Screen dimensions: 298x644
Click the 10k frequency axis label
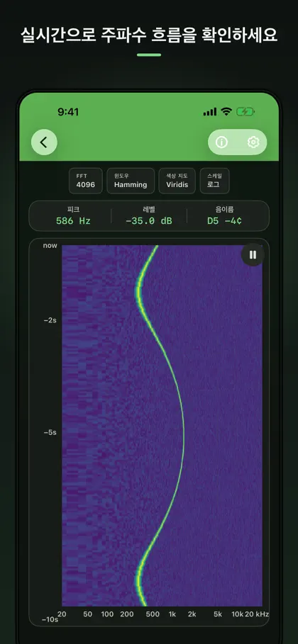pos(237,614)
